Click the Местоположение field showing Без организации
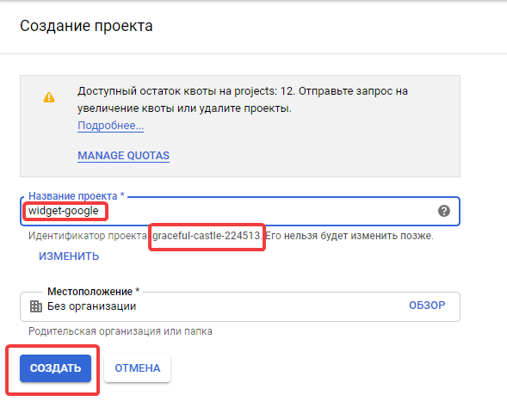Image resolution: width=507 pixels, height=420 pixels. click(x=240, y=306)
